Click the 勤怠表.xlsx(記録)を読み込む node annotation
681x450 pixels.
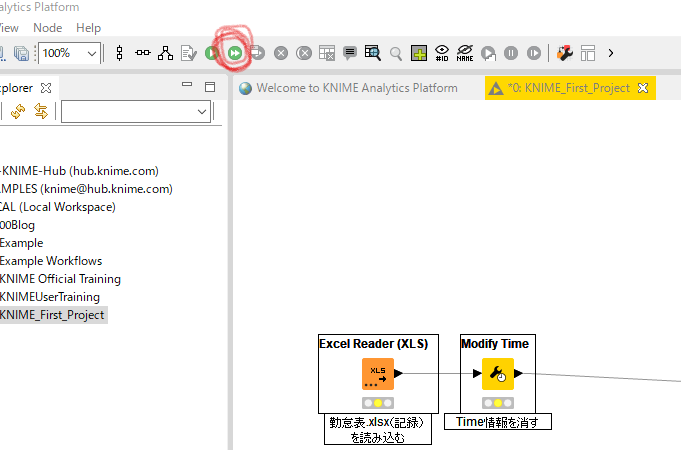click(x=378, y=429)
